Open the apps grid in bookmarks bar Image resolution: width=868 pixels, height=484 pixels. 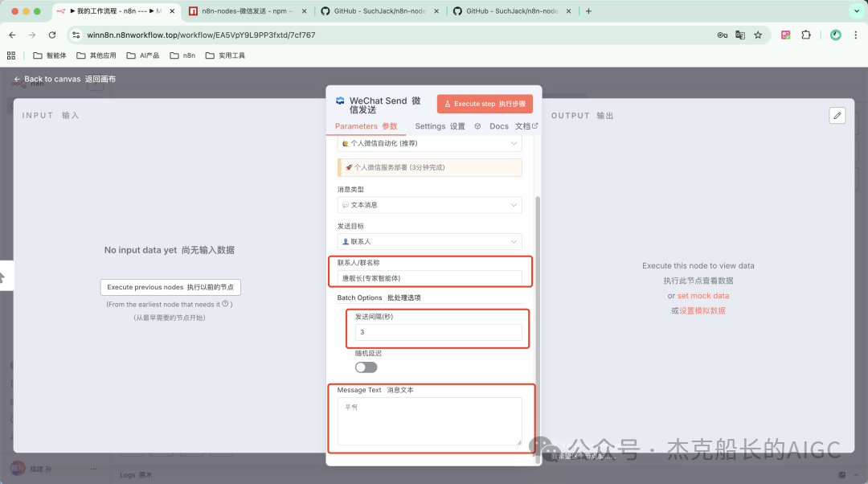tap(11, 55)
